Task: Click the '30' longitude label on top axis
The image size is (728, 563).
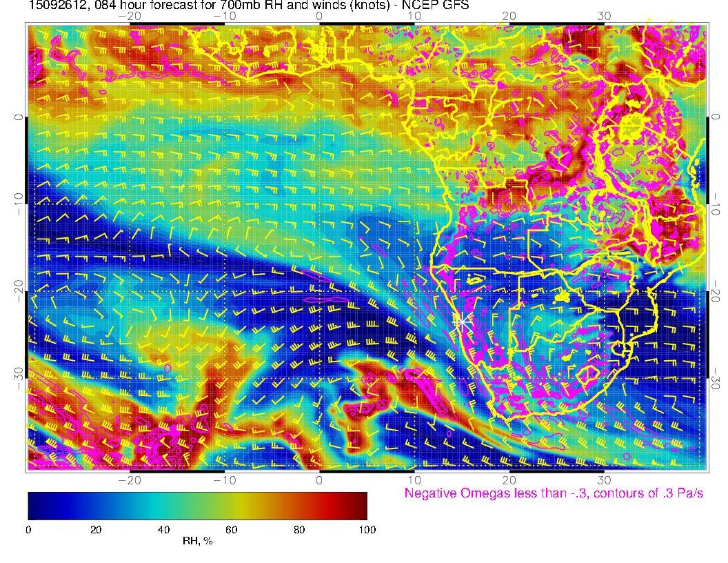Action: tap(604, 16)
